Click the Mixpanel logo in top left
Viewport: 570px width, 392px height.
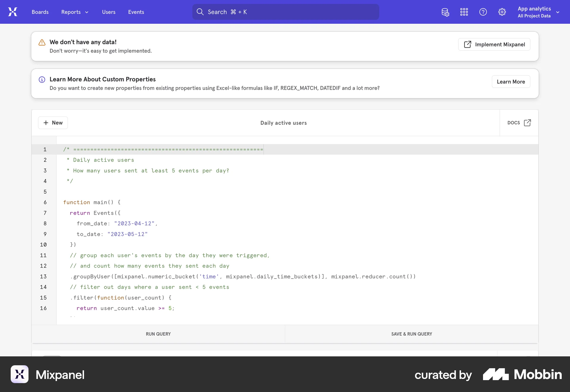pyautogui.click(x=12, y=12)
